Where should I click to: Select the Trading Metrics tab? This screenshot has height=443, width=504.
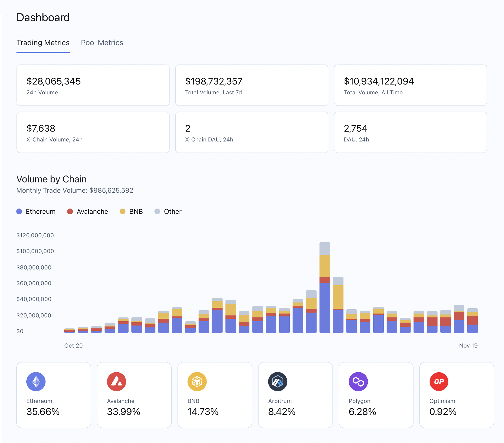(43, 43)
